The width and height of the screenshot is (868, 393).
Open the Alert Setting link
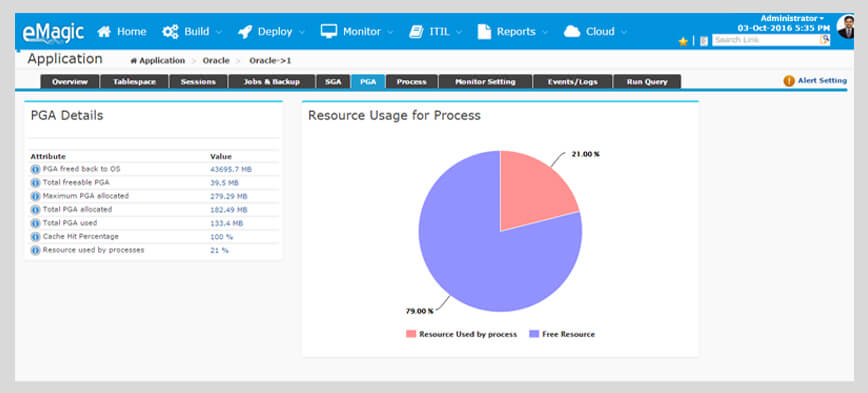tap(822, 81)
